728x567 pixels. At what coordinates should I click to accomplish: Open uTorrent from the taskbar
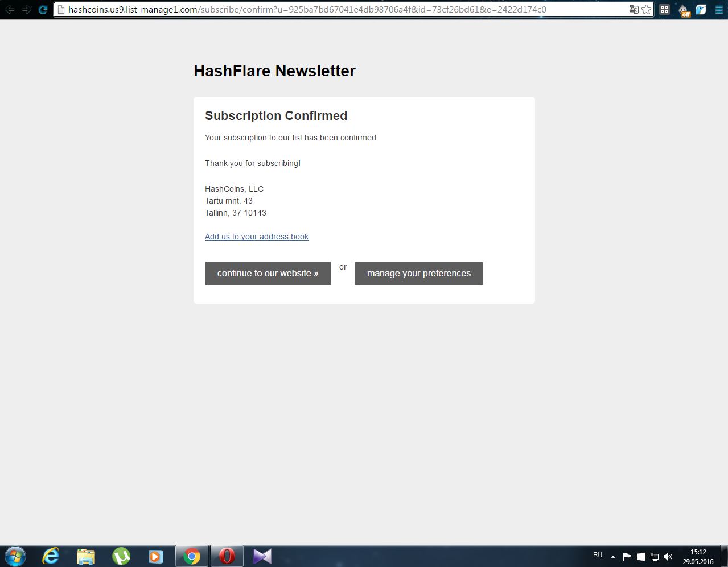pyautogui.click(x=121, y=556)
